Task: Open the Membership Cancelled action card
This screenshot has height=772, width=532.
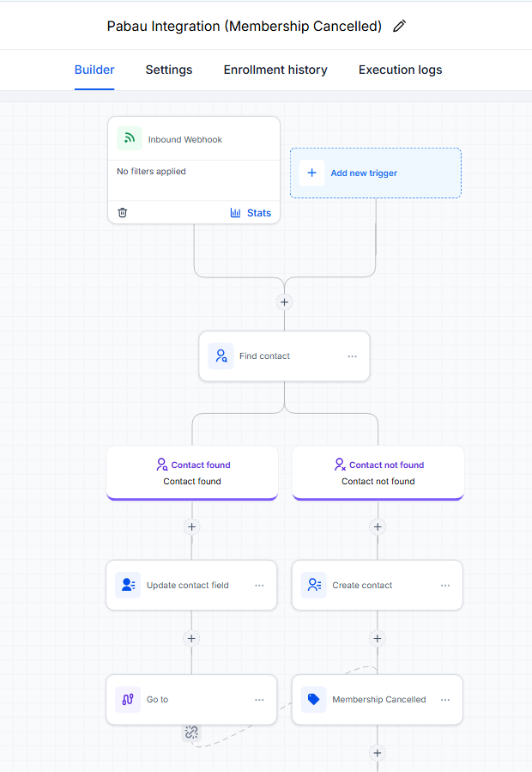Action: point(378,700)
